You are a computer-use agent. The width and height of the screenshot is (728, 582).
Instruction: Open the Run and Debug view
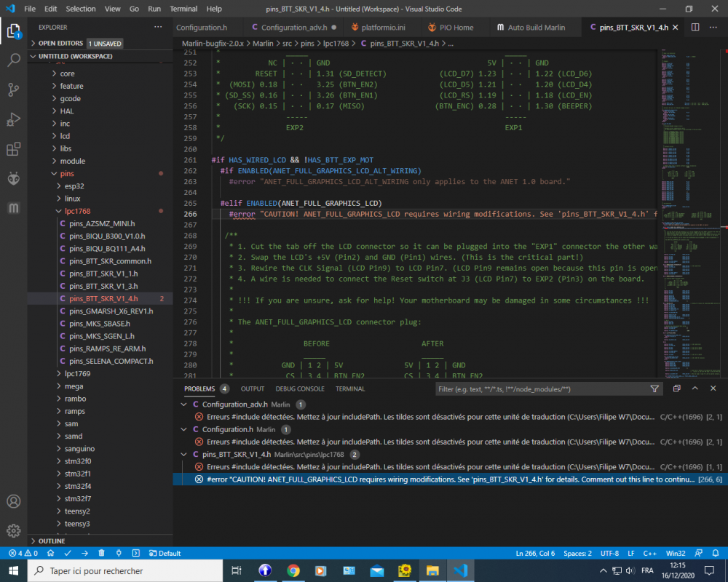(x=13, y=119)
